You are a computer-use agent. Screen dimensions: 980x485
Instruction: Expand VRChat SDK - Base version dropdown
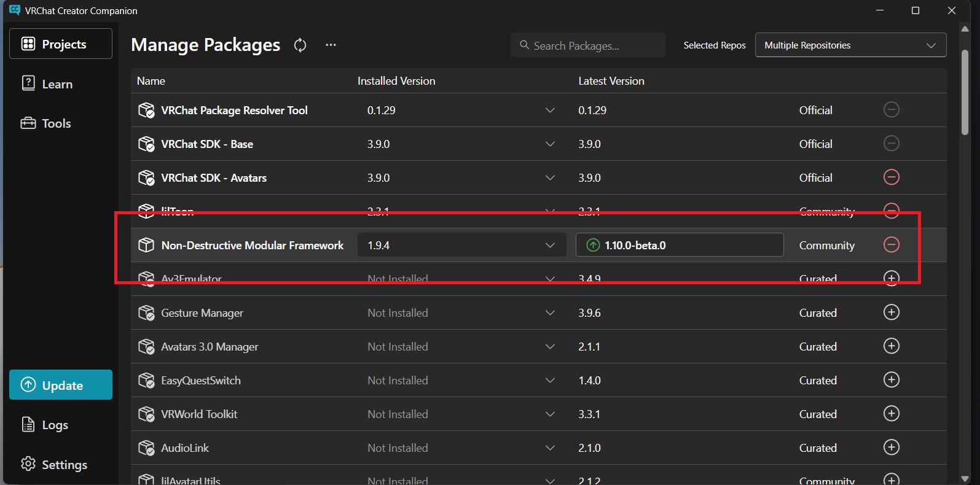pyautogui.click(x=550, y=144)
